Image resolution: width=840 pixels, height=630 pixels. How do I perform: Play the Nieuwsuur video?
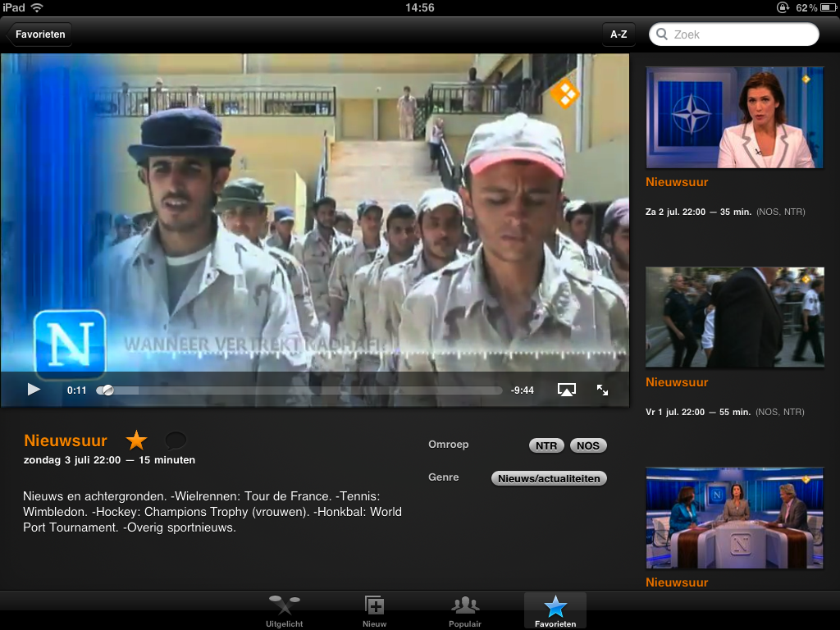(34, 390)
